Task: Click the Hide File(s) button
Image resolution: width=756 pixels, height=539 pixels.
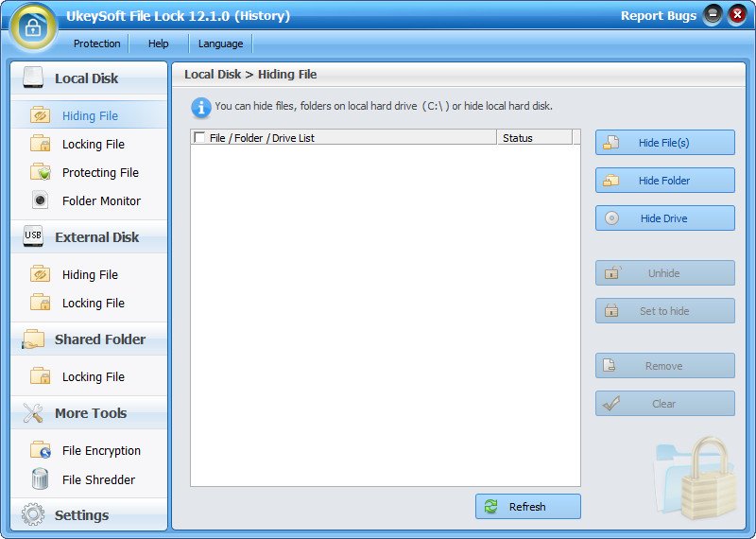Action: pyautogui.click(x=665, y=143)
